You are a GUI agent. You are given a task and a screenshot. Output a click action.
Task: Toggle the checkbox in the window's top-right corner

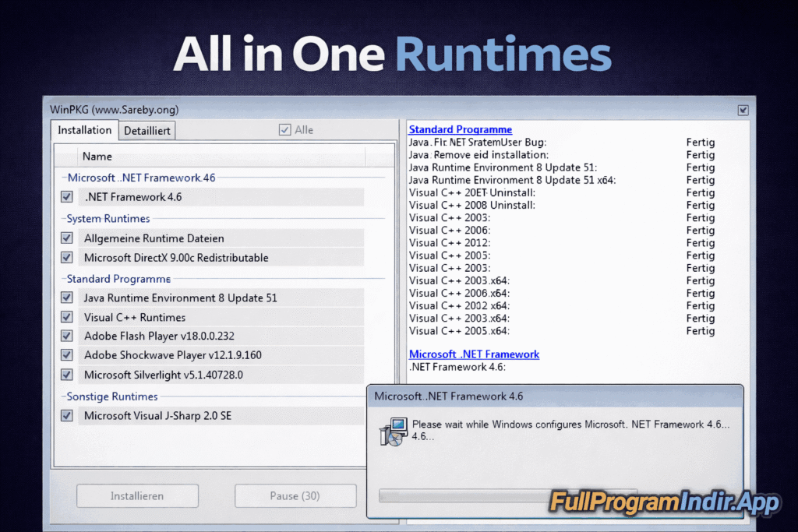[x=743, y=110]
